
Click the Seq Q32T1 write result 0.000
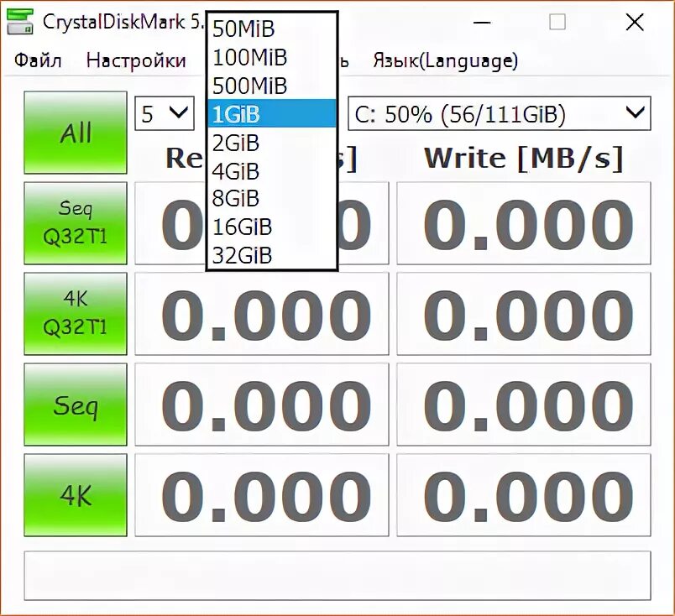tap(524, 223)
